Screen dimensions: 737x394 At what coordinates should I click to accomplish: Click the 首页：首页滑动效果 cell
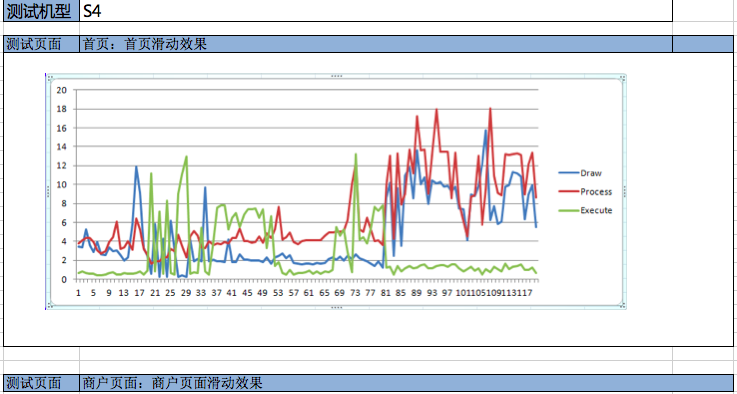click(376, 44)
